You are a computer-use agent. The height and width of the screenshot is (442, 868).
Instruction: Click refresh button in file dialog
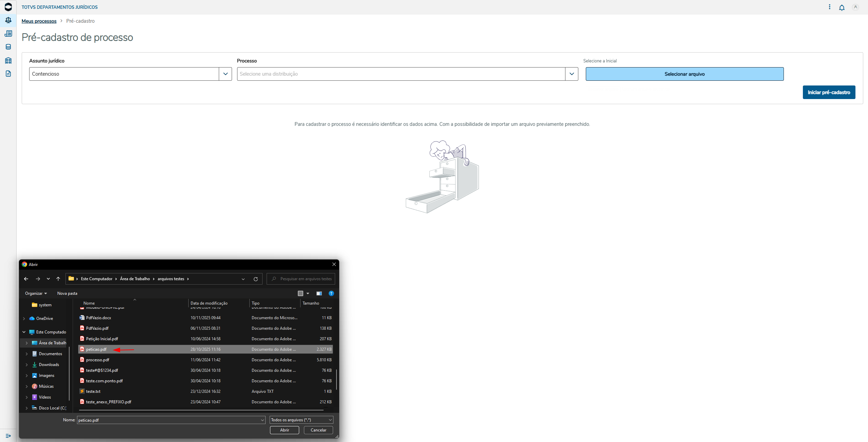(x=256, y=279)
